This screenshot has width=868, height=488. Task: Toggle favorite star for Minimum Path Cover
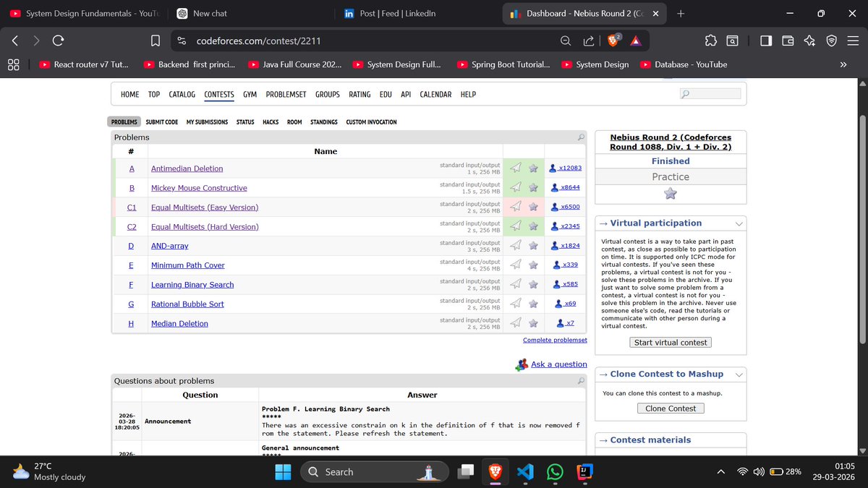pyautogui.click(x=533, y=265)
